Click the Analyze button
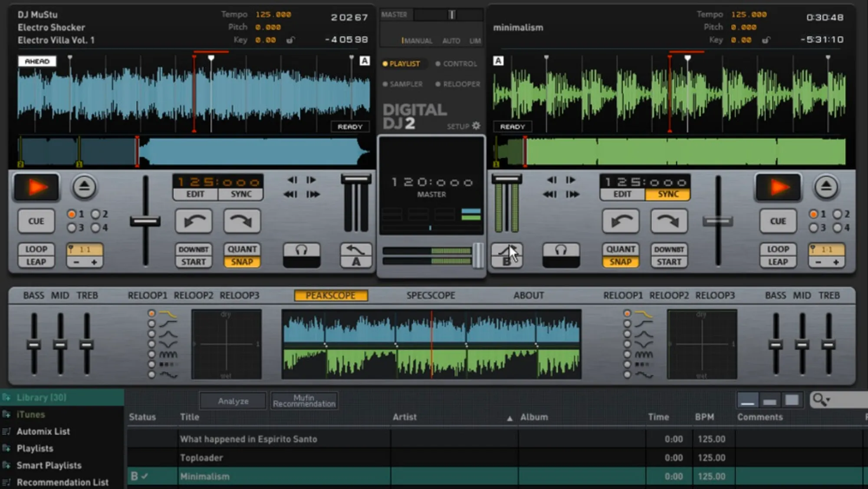 click(233, 401)
